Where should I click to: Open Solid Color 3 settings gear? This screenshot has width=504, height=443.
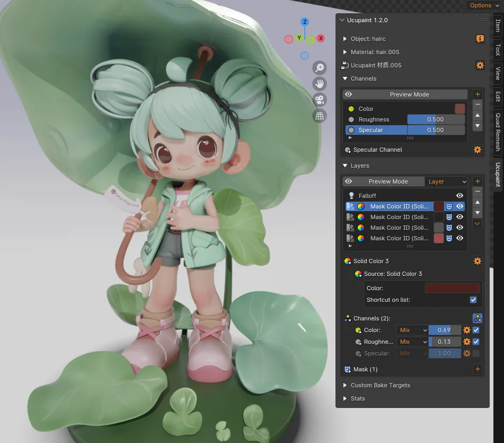[478, 261]
